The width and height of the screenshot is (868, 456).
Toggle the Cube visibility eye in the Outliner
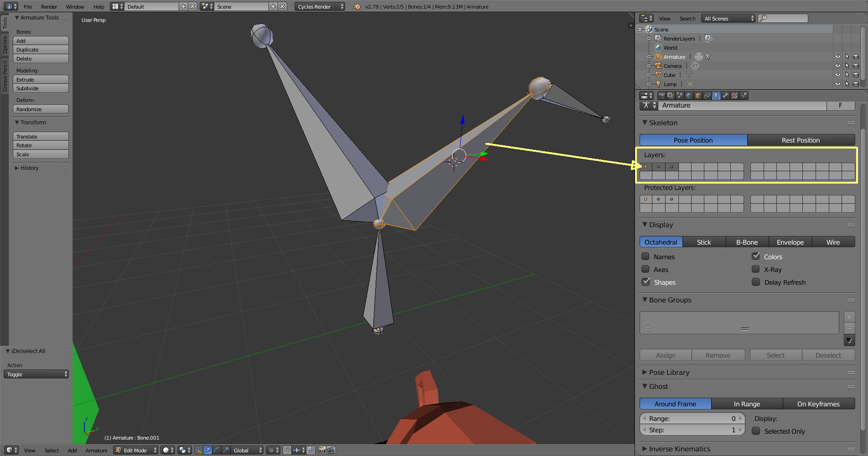point(838,75)
